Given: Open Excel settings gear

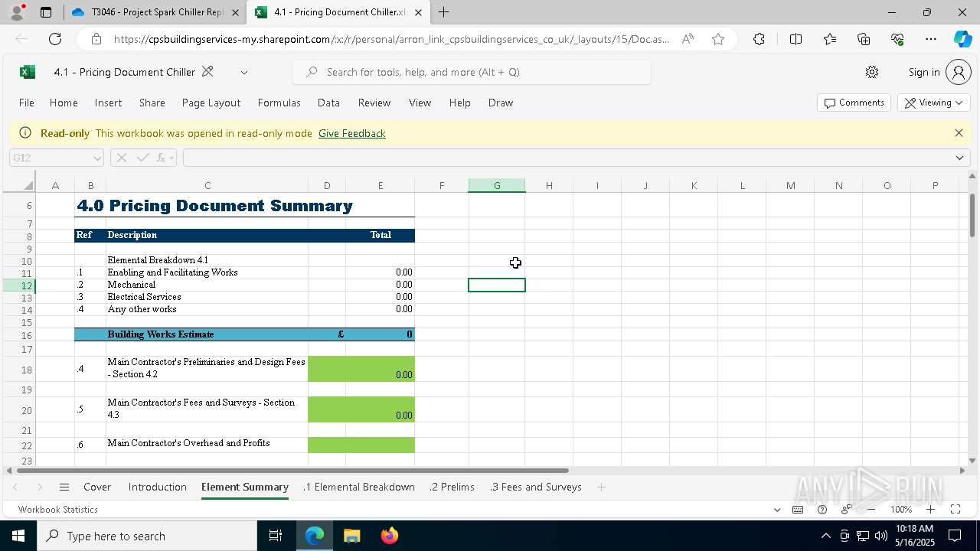Looking at the screenshot, I should click(x=871, y=72).
